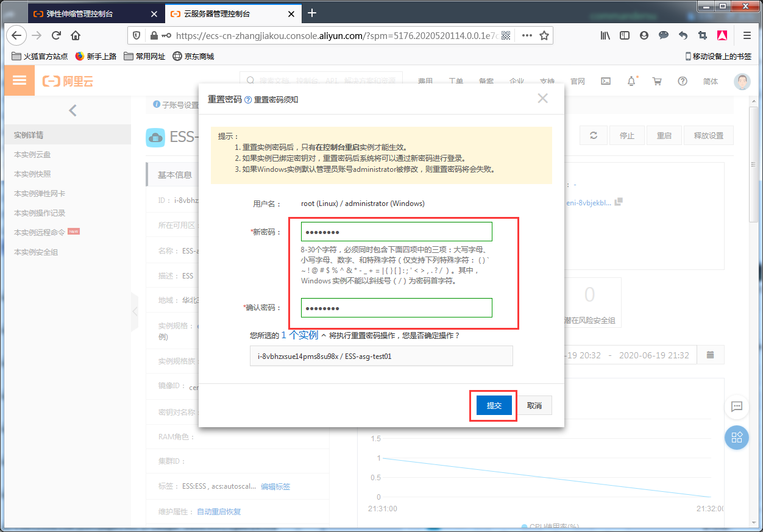Open the shopping cart icon
763x532 pixels.
tap(657, 81)
